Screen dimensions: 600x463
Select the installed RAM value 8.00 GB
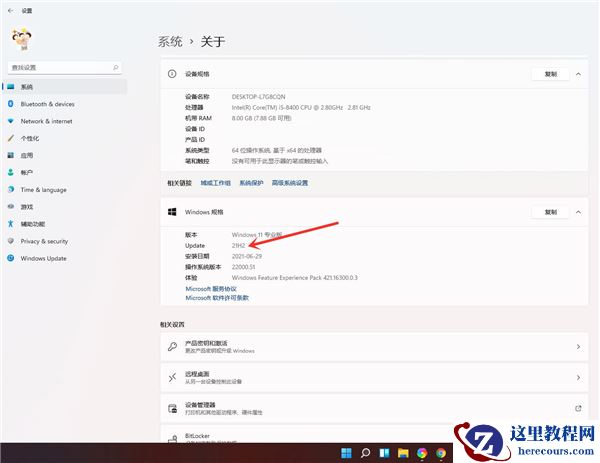pyautogui.click(x=261, y=118)
